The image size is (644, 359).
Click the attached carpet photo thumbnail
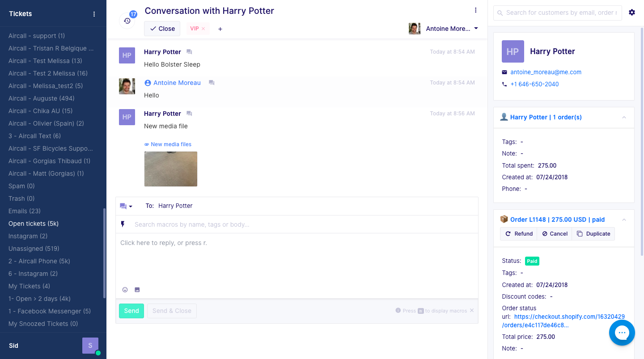click(x=170, y=169)
